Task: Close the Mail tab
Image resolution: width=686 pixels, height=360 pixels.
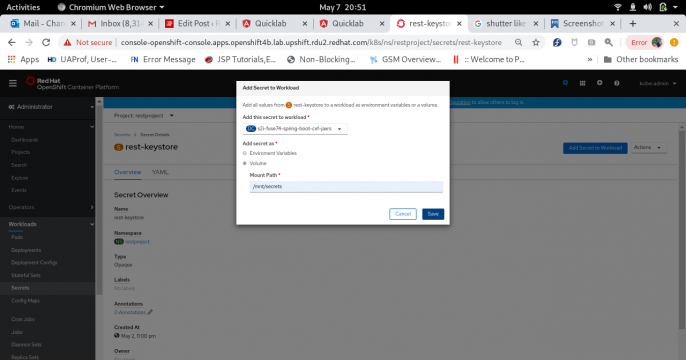Action: 73,24
